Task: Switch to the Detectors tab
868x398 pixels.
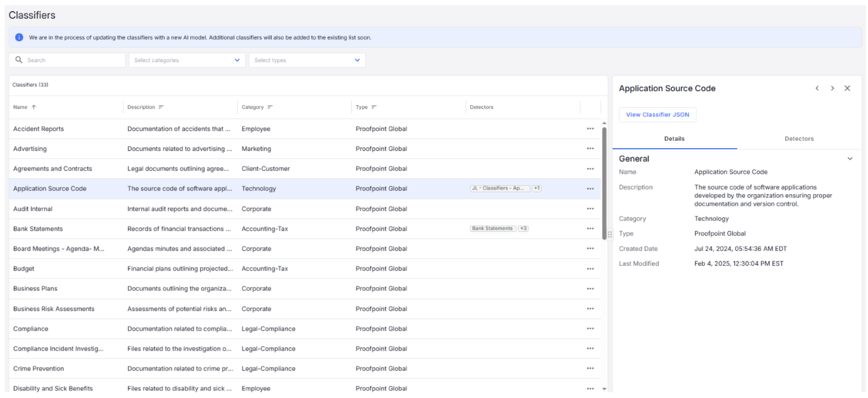Action: pyautogui.click(x=799, y=139)
